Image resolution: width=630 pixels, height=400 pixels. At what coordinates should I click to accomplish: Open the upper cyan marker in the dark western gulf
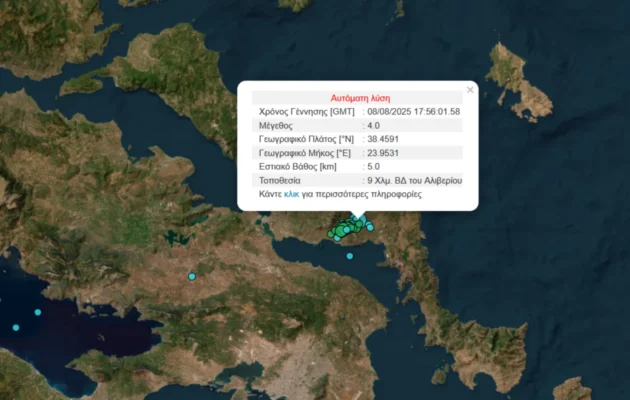pyautogui.click(x=38, y=312)
